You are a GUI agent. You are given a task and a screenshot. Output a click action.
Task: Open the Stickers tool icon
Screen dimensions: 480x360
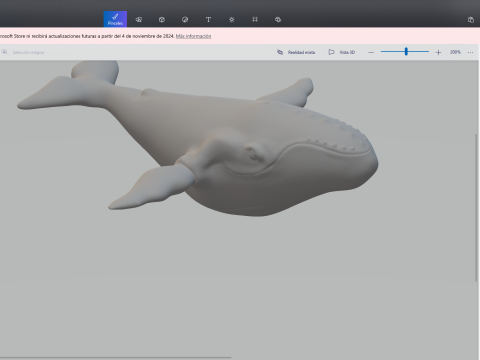pos(185,20)
